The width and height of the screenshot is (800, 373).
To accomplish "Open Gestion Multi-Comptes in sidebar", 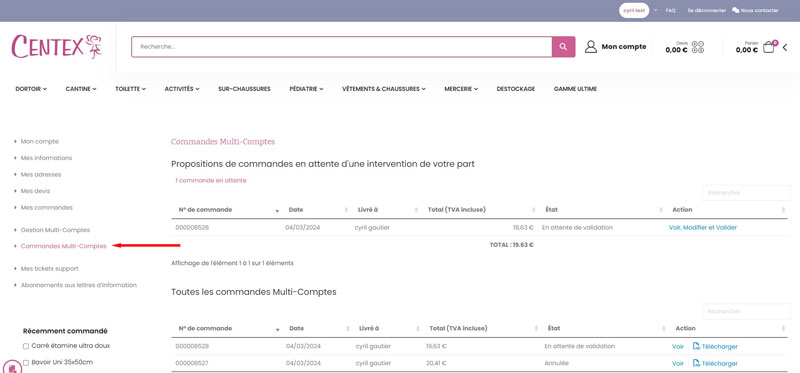I will click(x=55, y=230).
